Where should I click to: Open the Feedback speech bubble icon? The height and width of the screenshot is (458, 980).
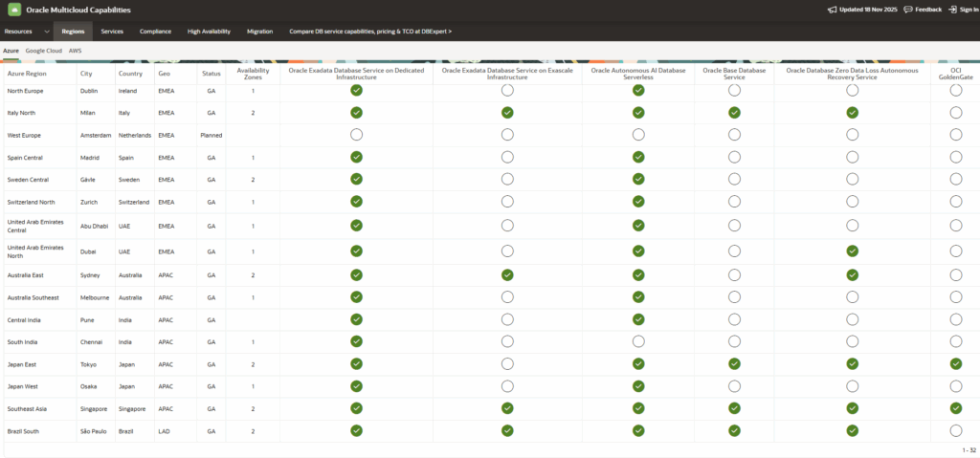click(908, 10)
